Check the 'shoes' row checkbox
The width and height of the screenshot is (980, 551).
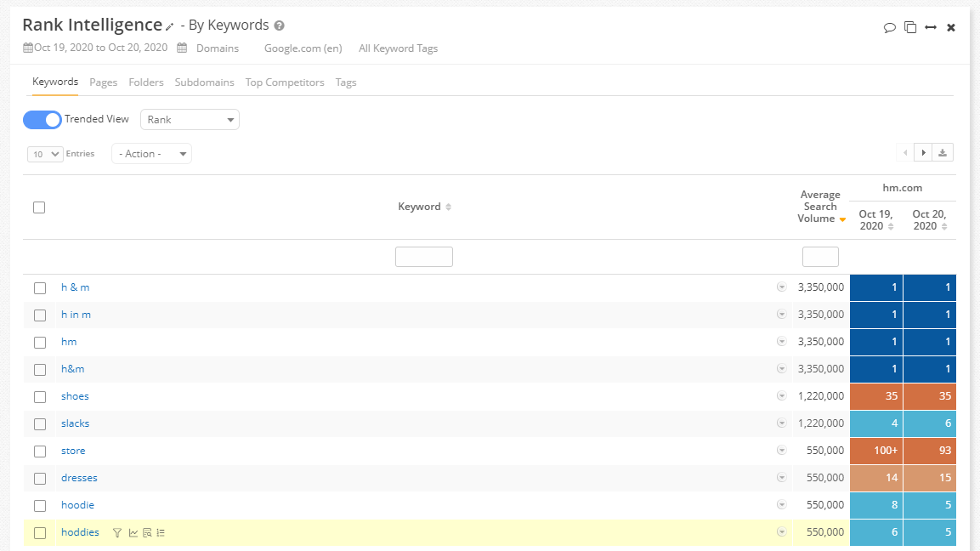click(40, 397)
